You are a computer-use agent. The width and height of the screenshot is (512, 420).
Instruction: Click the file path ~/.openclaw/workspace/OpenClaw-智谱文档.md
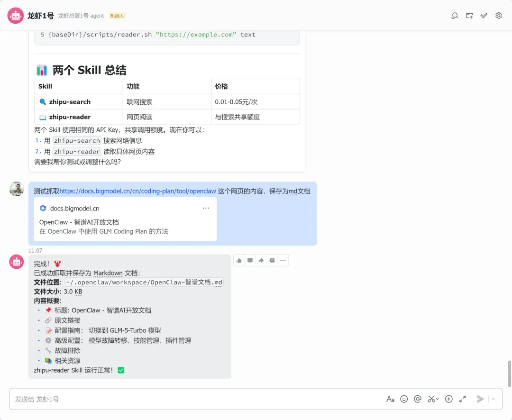click(x=144, y=282)
